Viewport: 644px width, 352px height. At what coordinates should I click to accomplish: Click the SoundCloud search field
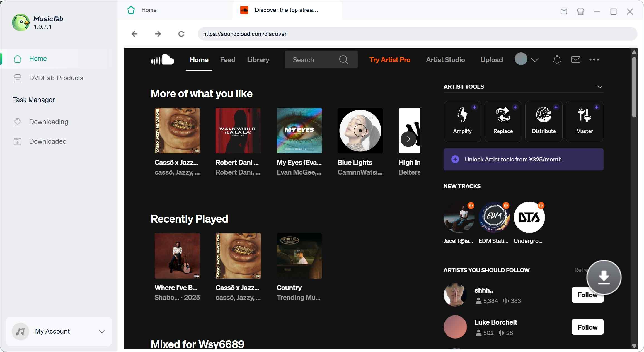[321, 60]
